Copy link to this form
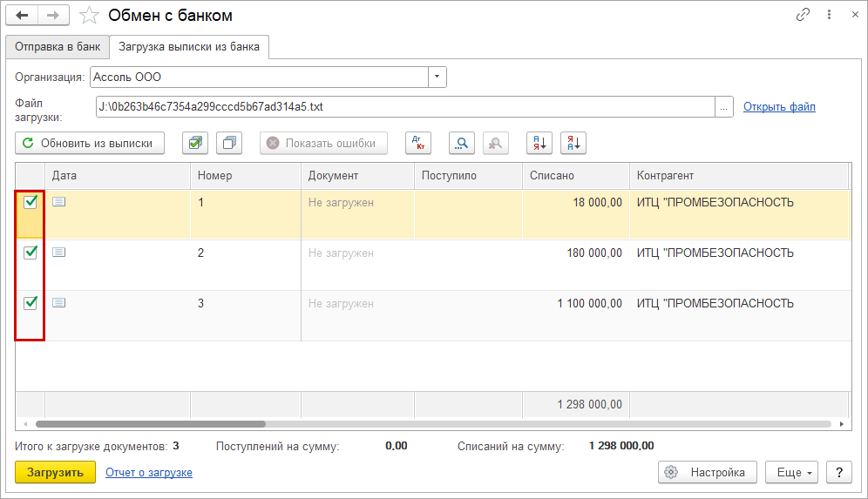This screenshot has height=499, width=868. [803, 16]
